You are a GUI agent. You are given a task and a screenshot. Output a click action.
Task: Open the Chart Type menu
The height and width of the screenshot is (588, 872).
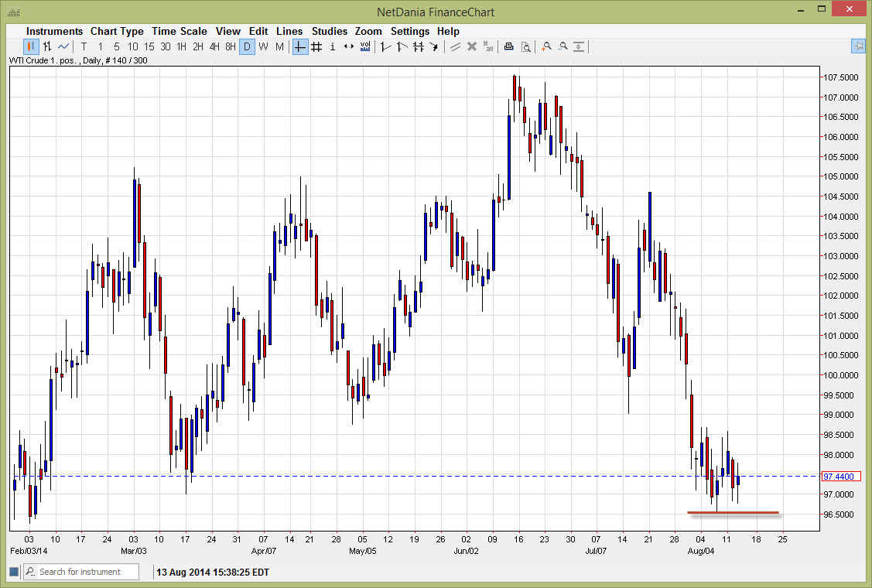(117, 31)
